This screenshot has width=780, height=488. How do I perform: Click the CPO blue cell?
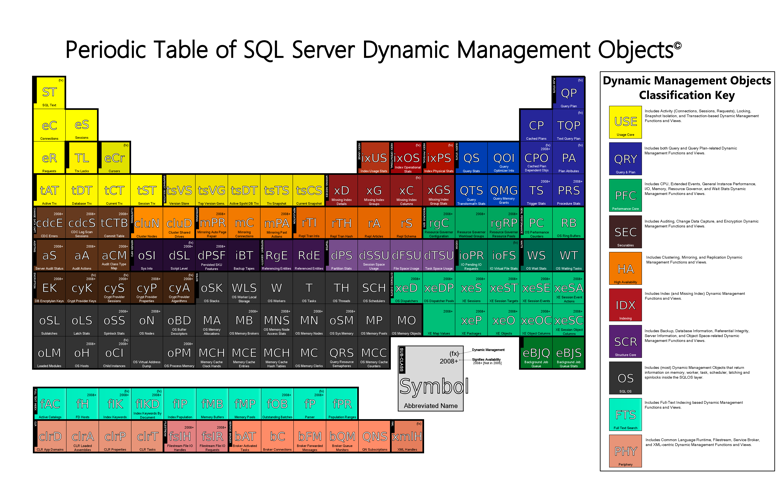536,158
